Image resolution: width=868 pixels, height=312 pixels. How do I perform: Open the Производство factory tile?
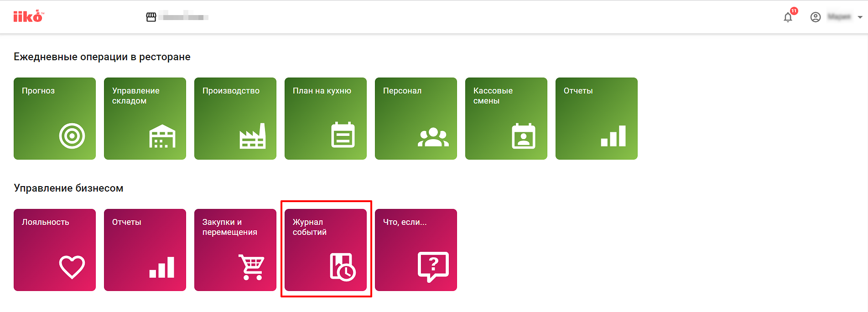tap(235, 119)
